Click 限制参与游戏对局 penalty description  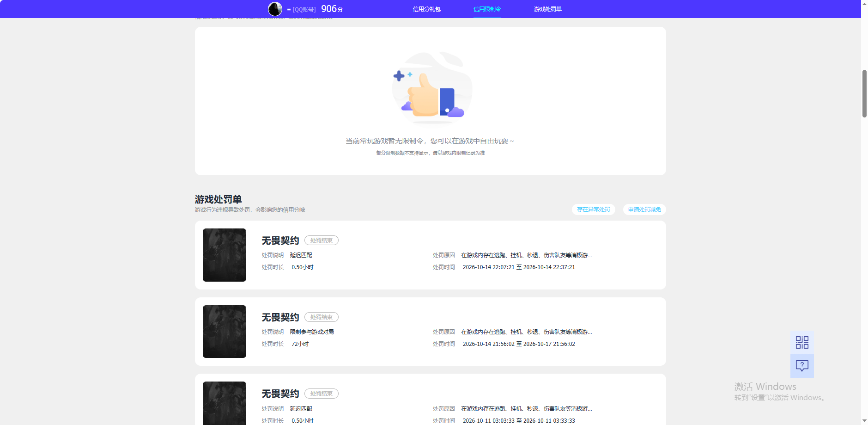312,332
